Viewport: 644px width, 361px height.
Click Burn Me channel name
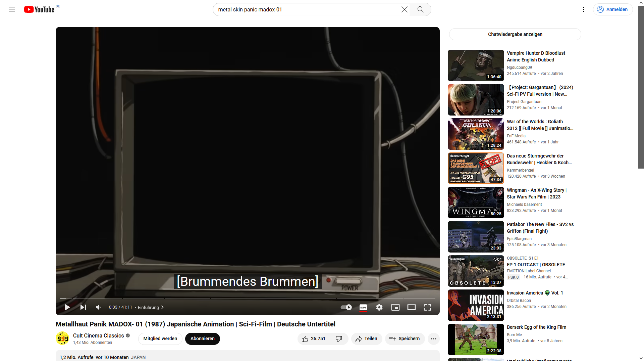click(x=514, y=335)
